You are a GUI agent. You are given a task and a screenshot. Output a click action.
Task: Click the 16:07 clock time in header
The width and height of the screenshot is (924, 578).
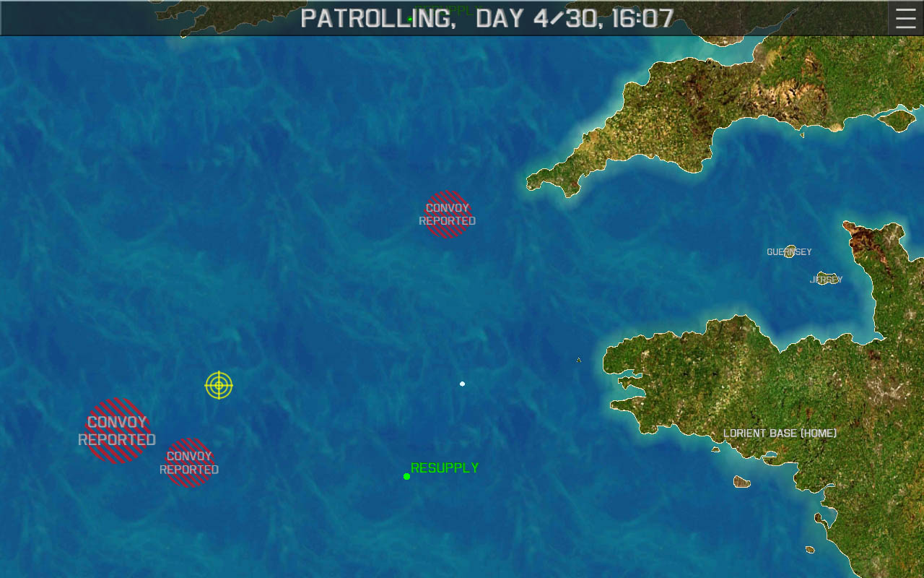click(642, 19)
